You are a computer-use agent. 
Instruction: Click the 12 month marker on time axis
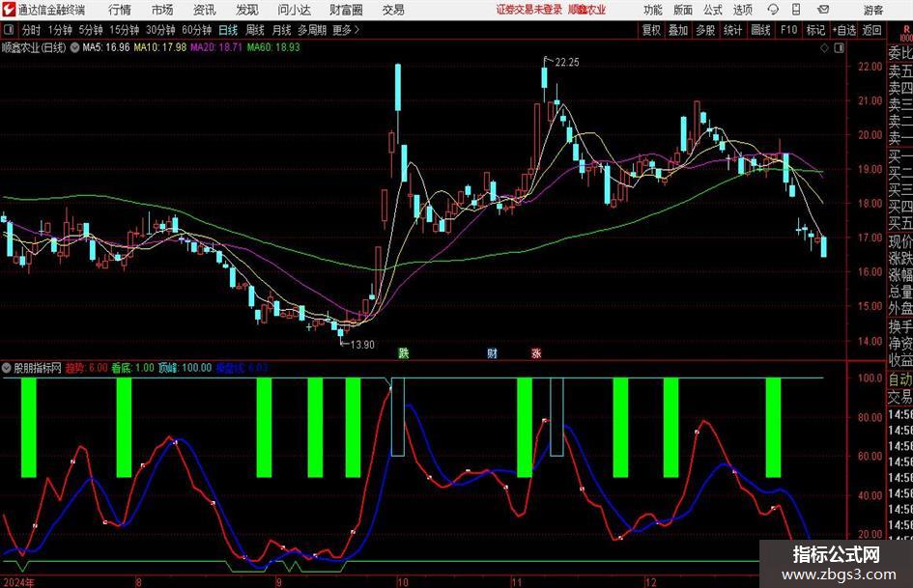(651, 582)
